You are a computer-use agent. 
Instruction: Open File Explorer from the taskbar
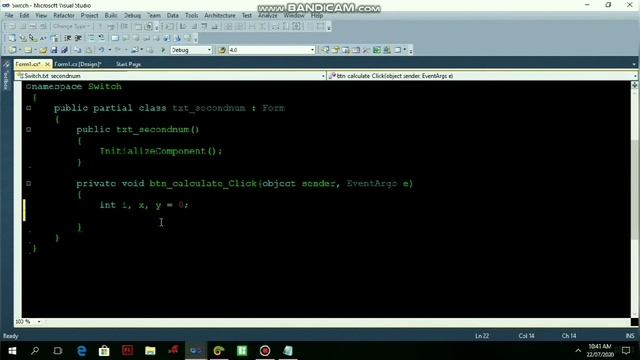150,351
